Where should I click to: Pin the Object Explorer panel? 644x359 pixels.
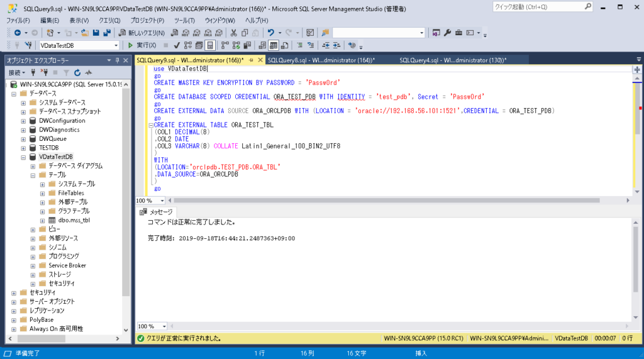[117, 60]
